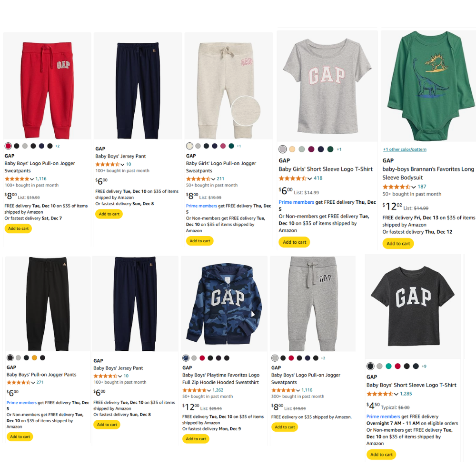Pick teal swatch for Short Sleeve Logo T-Shirt
The height and width of the screenshot is (476, 476).
[x=388, y=366]
